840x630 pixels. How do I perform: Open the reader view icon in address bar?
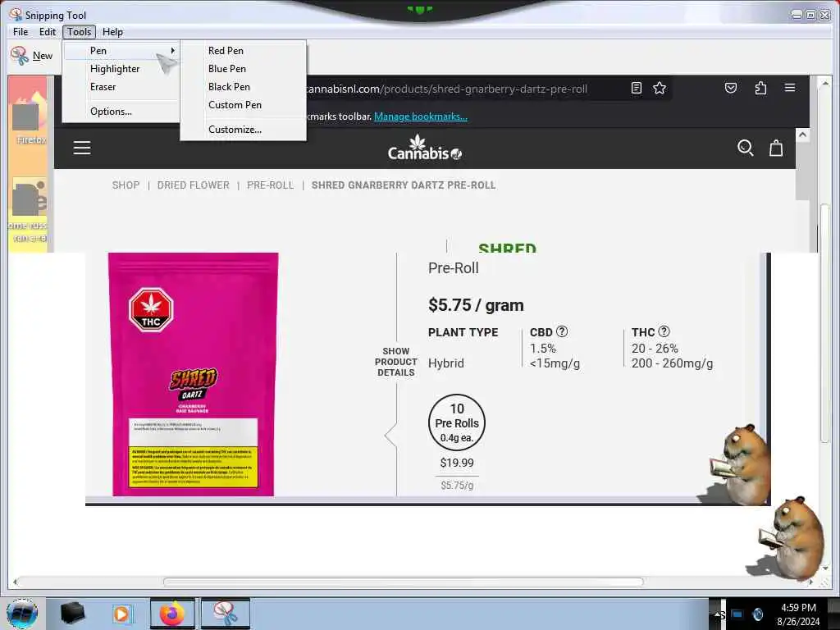click(637, 88)
